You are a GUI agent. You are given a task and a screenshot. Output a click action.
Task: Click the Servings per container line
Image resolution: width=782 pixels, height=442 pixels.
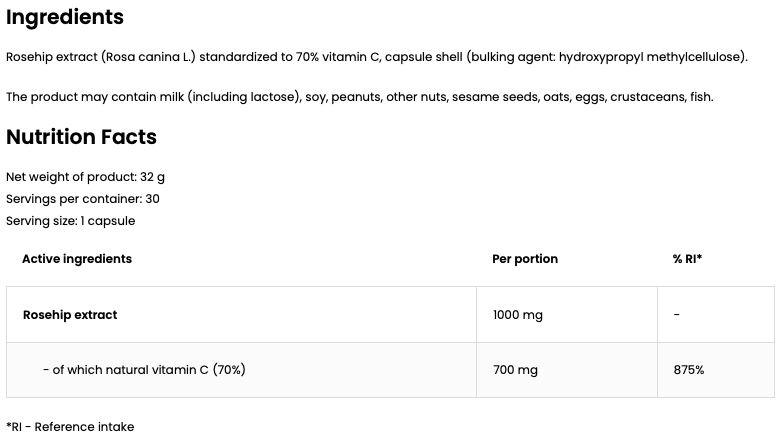(x=83, y=199)
